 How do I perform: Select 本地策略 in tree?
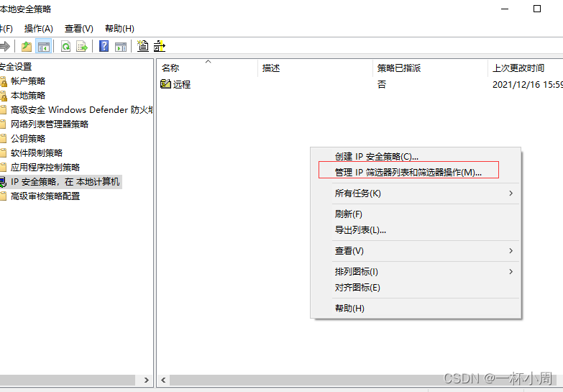(x=28, y=96)
